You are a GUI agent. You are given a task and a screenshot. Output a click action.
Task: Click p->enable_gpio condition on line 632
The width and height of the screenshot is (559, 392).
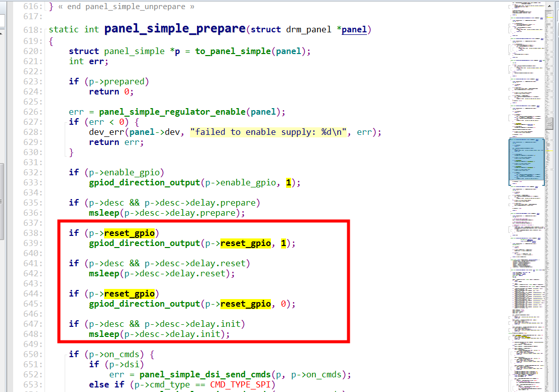124,172
